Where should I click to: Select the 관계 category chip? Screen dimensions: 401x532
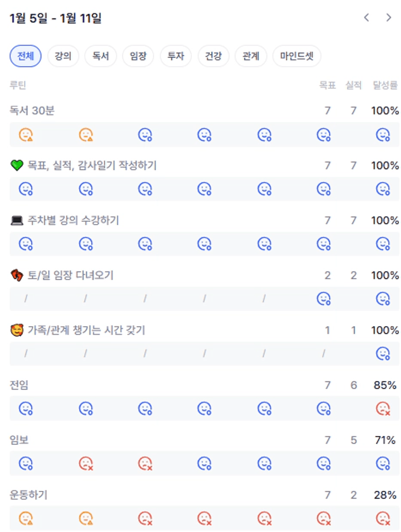[x=251, y=56]
